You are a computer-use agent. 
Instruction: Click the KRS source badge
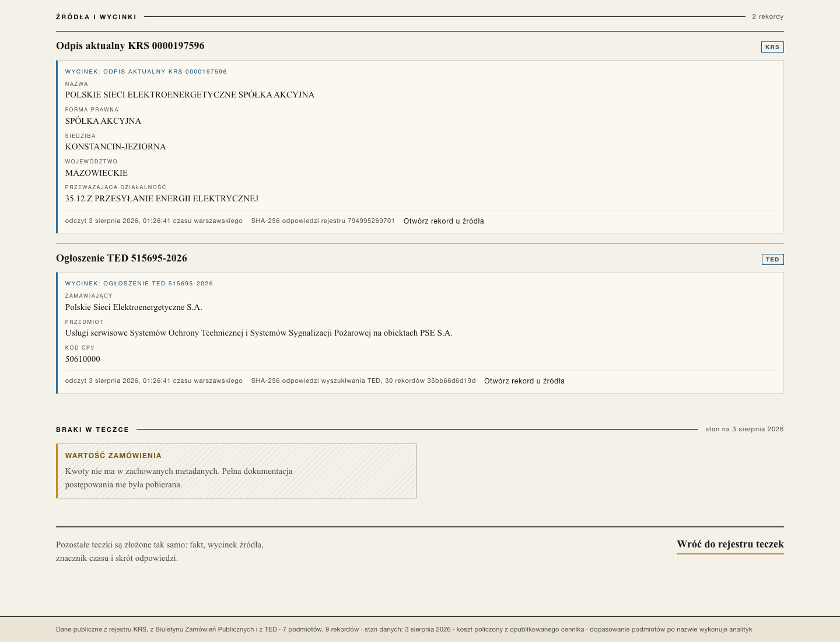(x=772, y=47)
